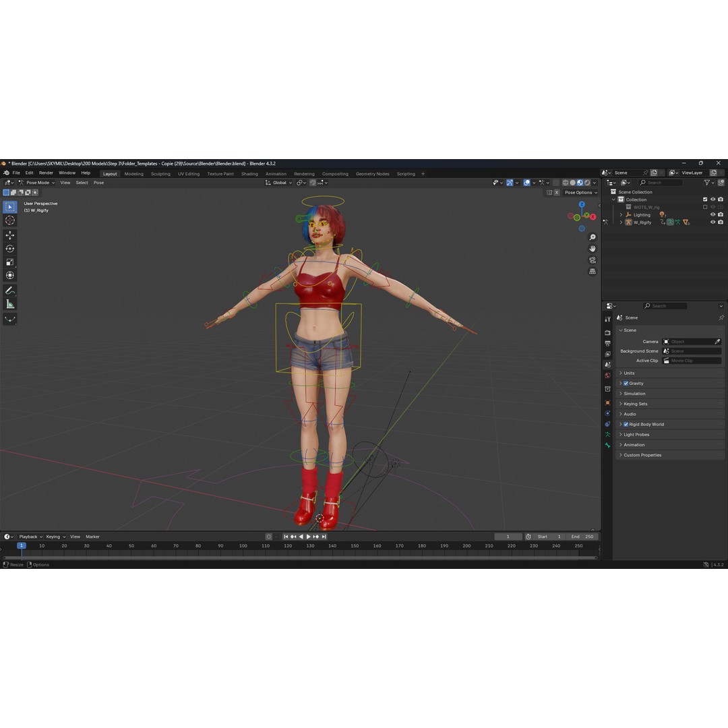Open the Tool properties tab

[608, 319]
